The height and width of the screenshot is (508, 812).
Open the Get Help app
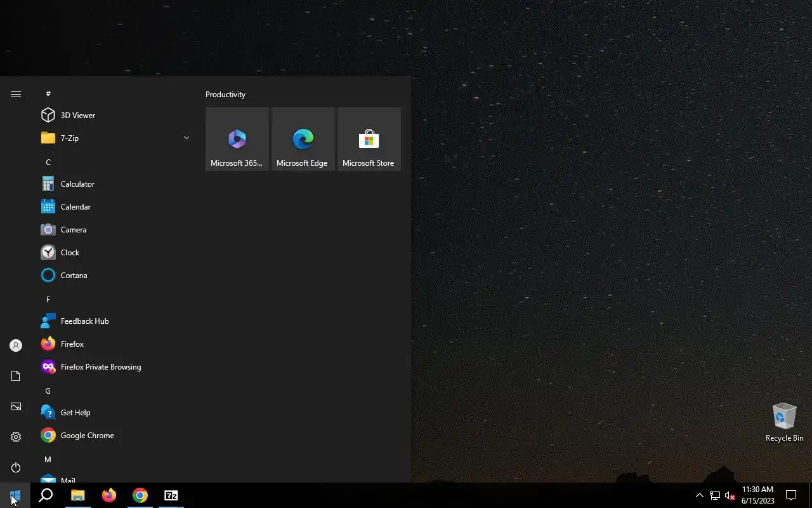click(x=115, y=413)
